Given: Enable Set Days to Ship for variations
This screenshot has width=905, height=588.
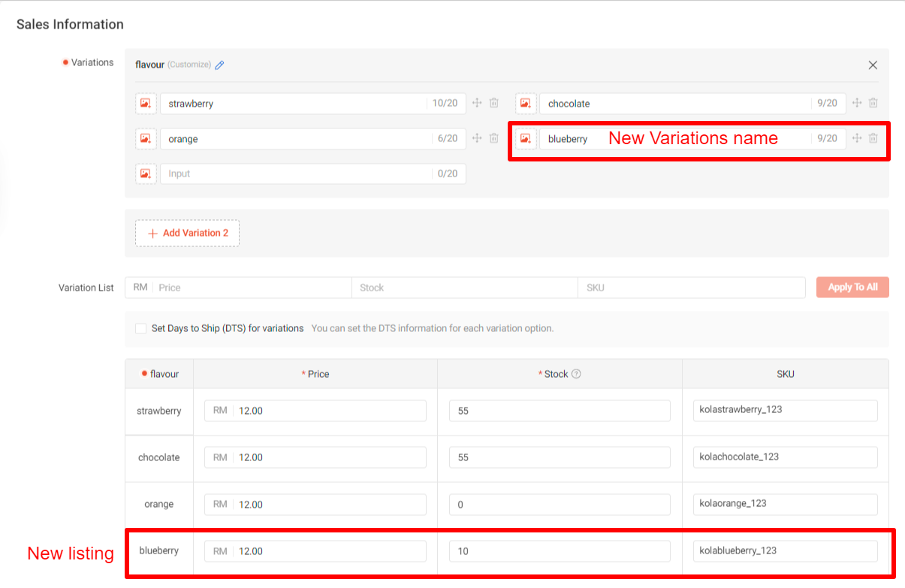Looking at the screenshot, I should 140,328.
